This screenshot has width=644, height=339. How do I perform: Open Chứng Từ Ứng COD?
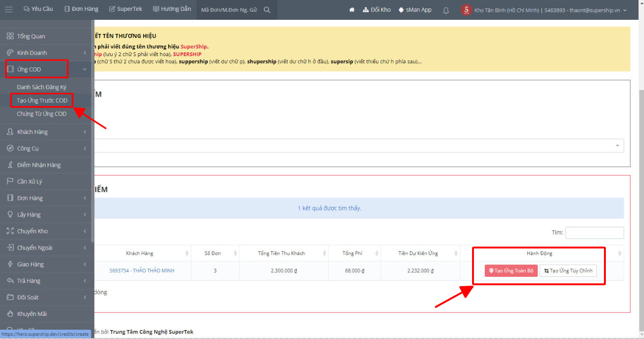[42, 114]
